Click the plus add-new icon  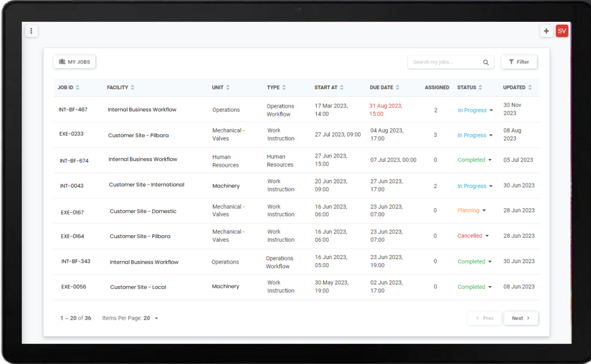point(546,31)
